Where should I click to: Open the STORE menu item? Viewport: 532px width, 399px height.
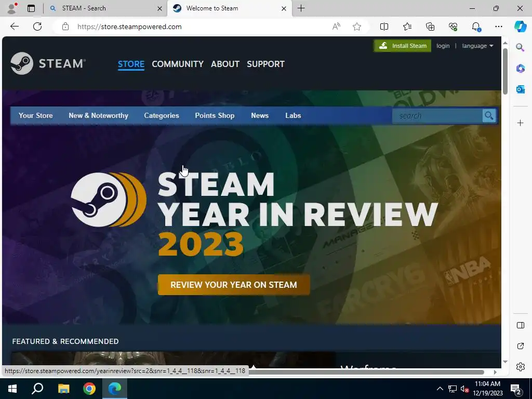(x=131, y=64)
